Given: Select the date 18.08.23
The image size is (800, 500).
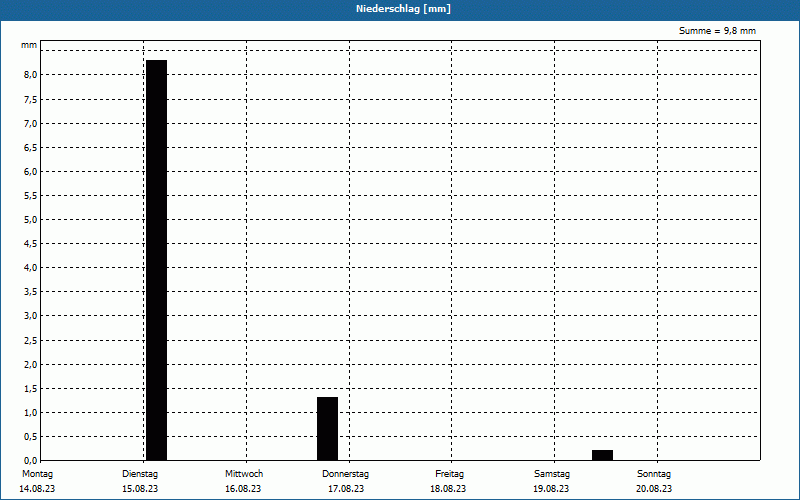Looking at the screenshot, I should 448,488.
